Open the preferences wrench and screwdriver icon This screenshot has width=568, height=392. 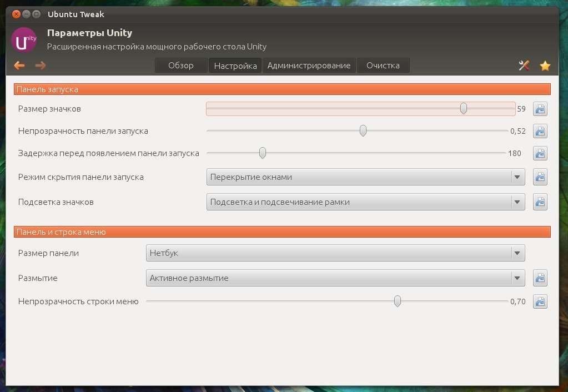[524, 65]
